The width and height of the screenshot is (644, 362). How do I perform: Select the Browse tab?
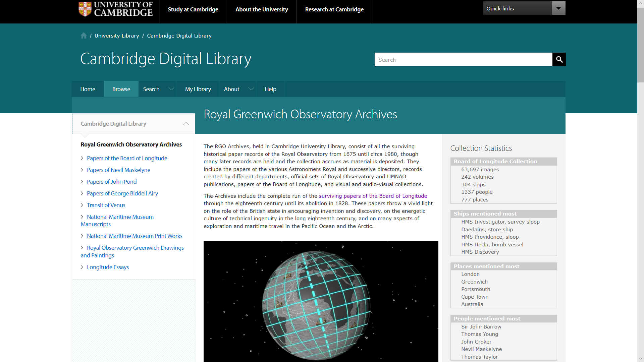[x=121, y=89]
